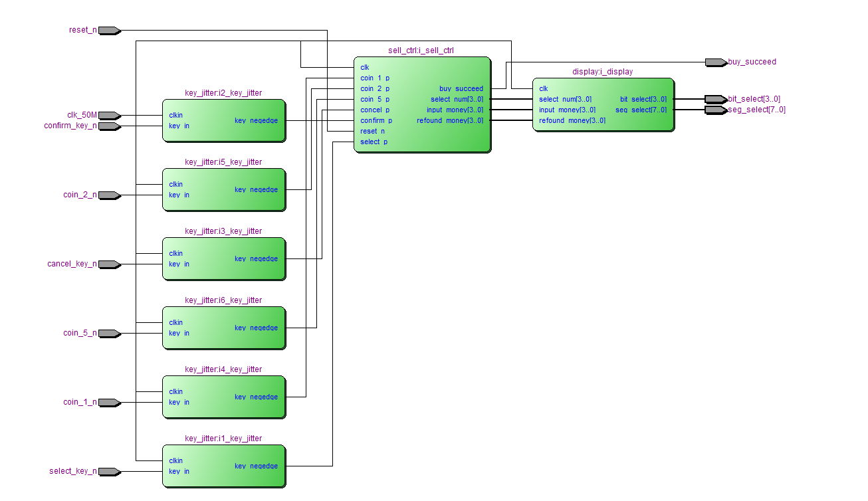This screenshot has width=868, height=501.
Task: Click the buy_succeed output pin symbol
Action: click(x=716, y=62)
